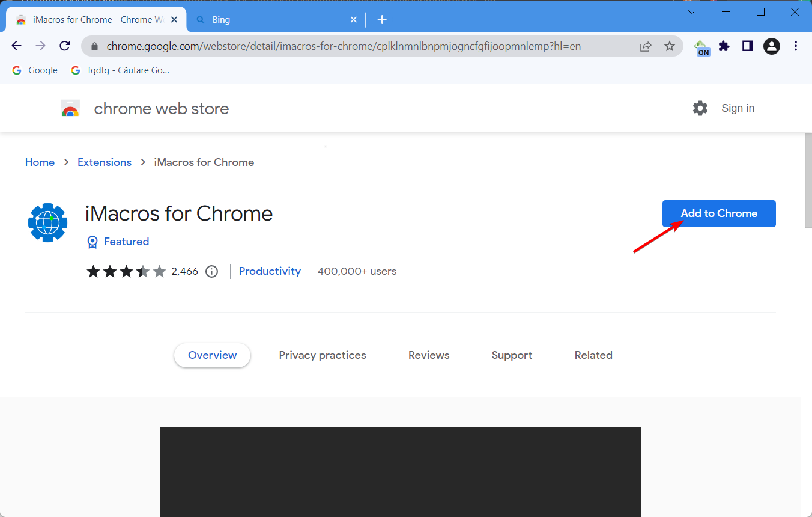Viewport: 812px width, 517px height.
Task: Click iMacros for Chrome breadcrumb text
Action: [x=204, y=162]
